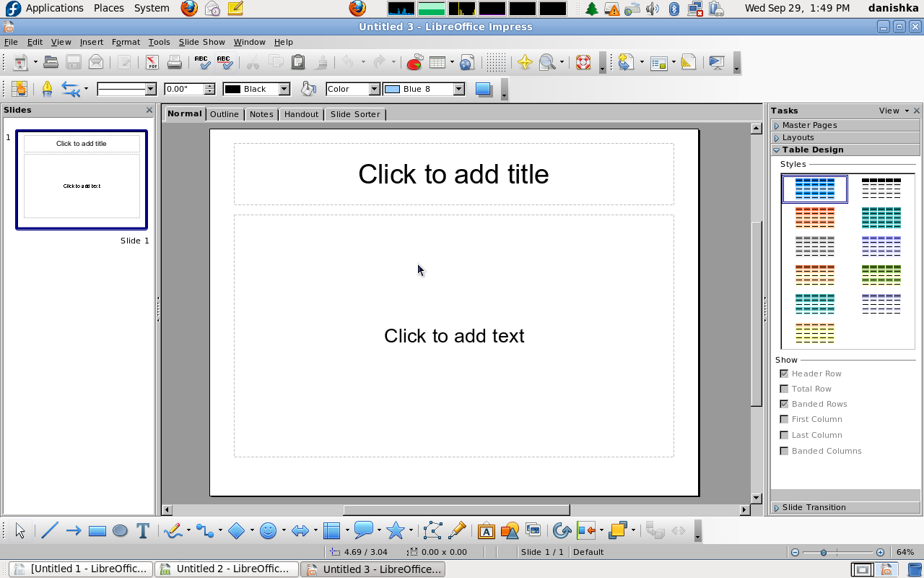This screenshot has height=578, width=924.
Task: Expand the Layouts section
Action: pyautogui.click(x=845, y=137)
